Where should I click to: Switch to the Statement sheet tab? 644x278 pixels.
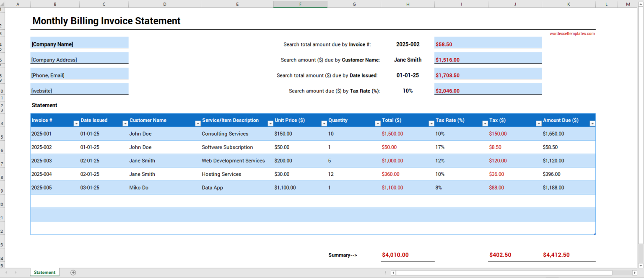(44, 273)
